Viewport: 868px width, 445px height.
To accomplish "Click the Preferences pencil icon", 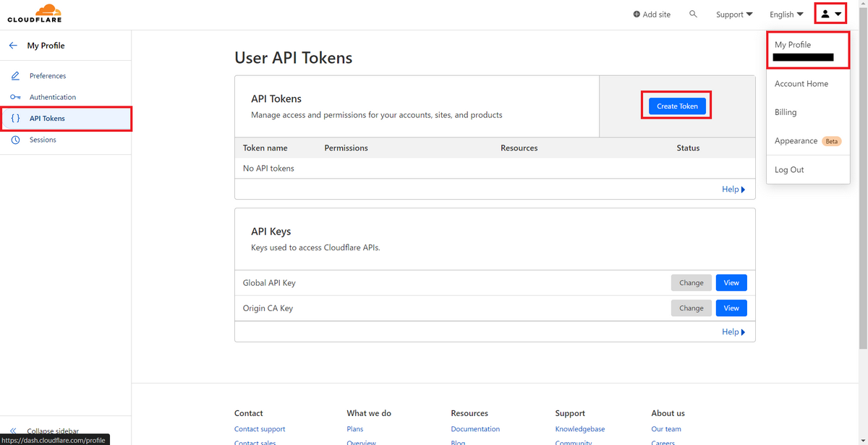I will coord(15,76).
